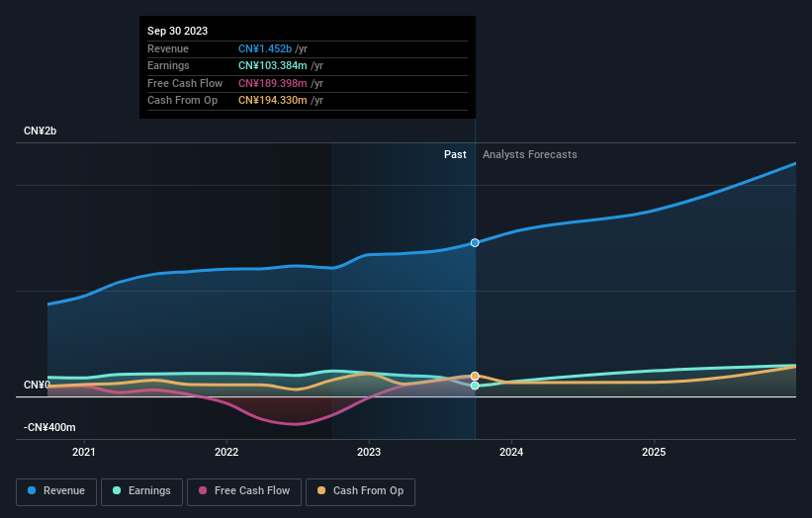
Task: Click the Analysts Forecasts label
Action: [530, 155]
